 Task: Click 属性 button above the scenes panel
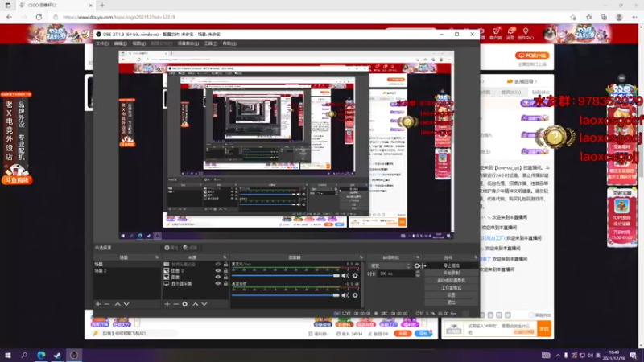point(171,248)
